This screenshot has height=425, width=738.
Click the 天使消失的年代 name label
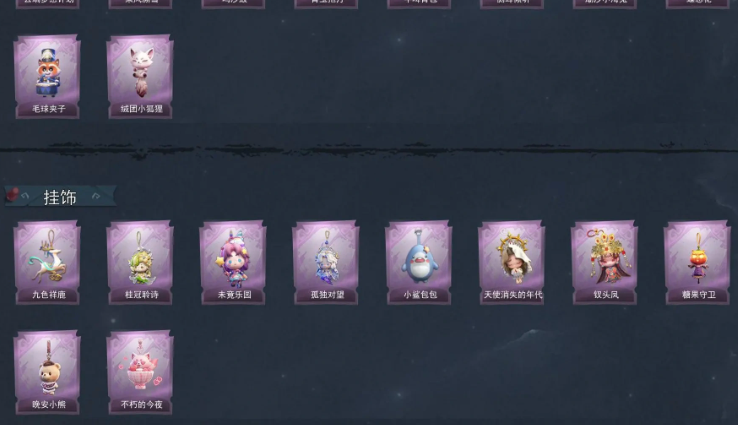point(513,295)
